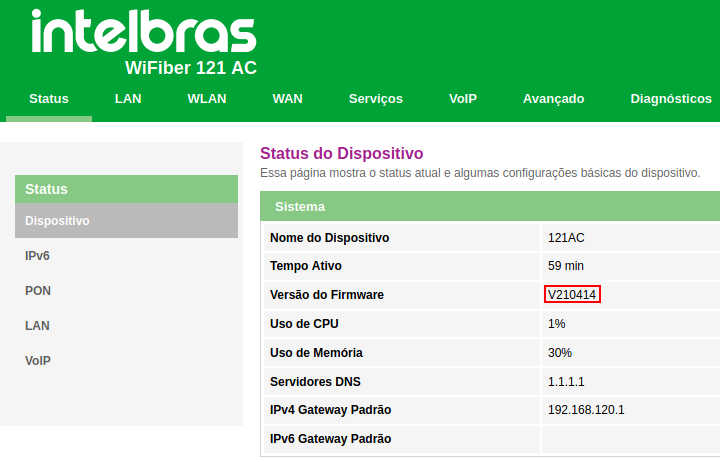Open PON sidebar entry
Screen dimensions: 720x462
(38, 291)
